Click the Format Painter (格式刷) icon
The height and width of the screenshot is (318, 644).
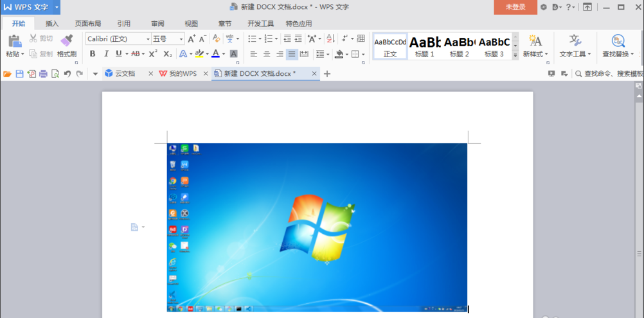67,42
